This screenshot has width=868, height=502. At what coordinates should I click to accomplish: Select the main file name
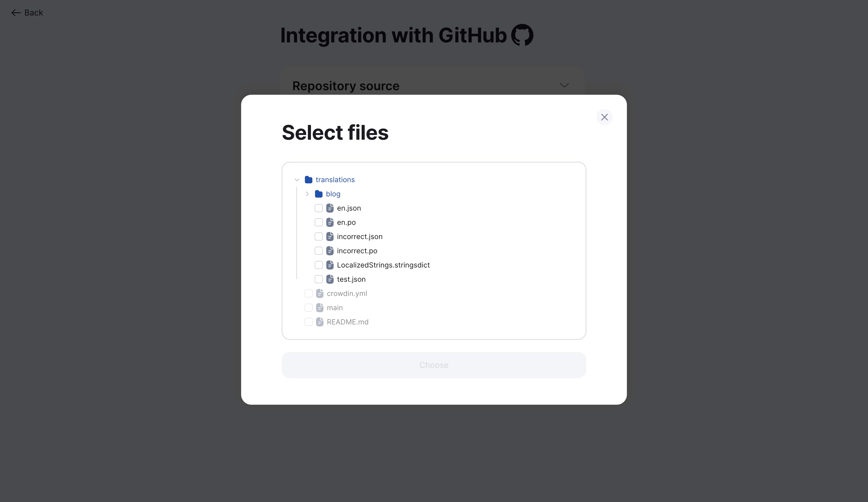click(335, 308)
